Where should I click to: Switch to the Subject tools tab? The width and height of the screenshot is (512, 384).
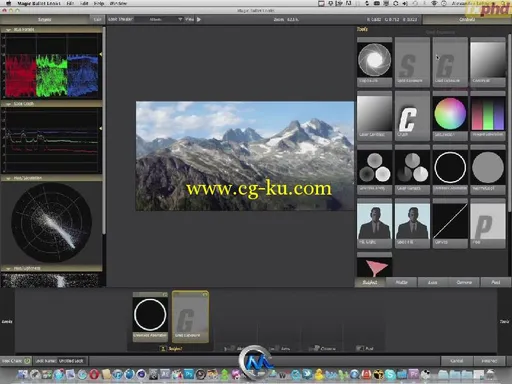click(370, 282)
